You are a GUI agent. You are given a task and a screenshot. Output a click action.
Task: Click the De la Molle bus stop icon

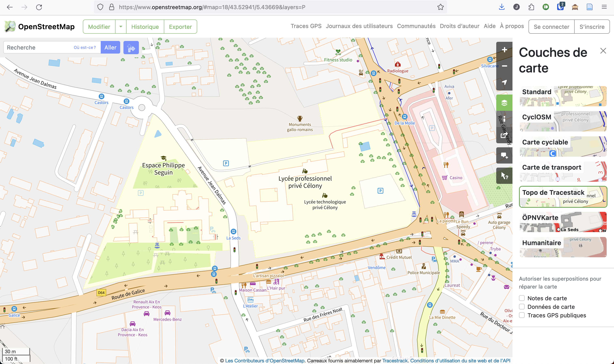[405, 117]
